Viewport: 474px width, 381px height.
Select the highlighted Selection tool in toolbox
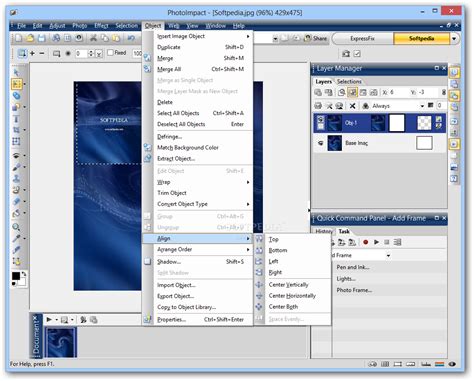coord(16,84)
